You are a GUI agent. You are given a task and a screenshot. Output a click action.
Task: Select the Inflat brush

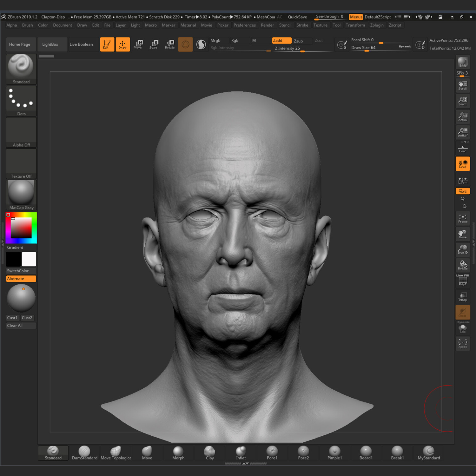(x=241, y=453)
